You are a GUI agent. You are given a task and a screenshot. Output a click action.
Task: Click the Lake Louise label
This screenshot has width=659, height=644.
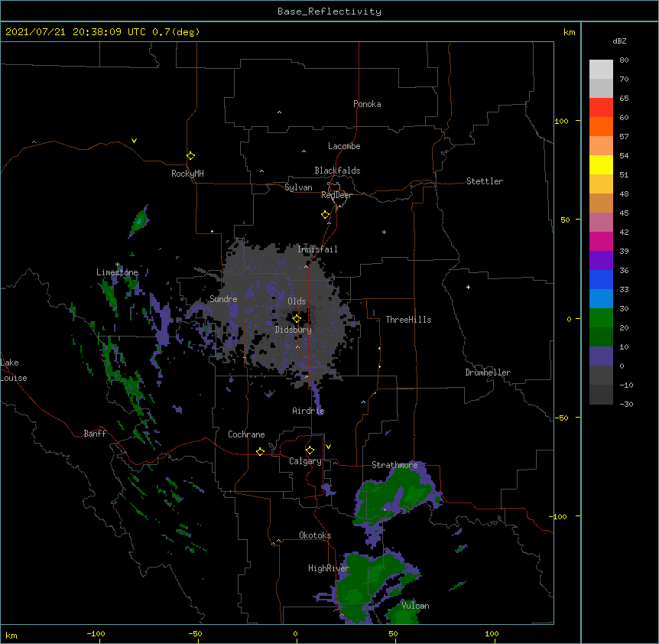click(14, 370)
